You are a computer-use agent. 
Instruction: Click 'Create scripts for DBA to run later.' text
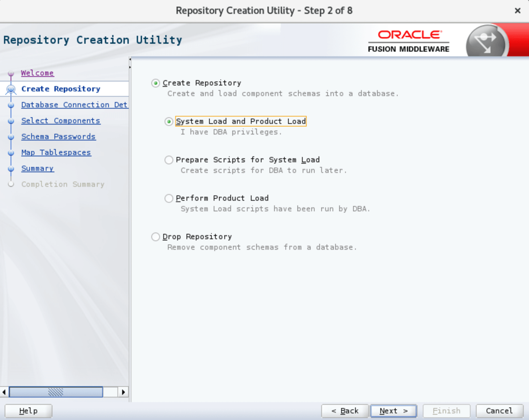click(x=264, y=170)
